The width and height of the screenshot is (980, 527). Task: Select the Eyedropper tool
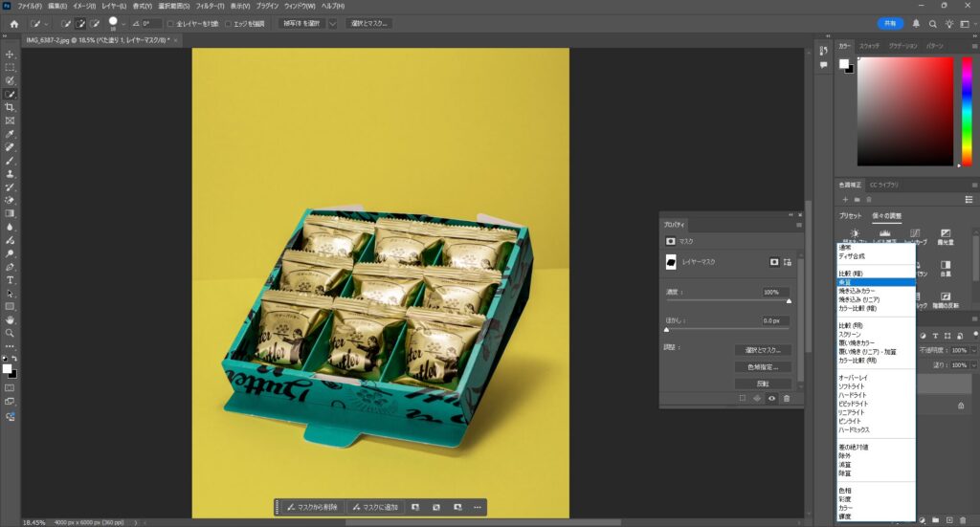[10, 134]
